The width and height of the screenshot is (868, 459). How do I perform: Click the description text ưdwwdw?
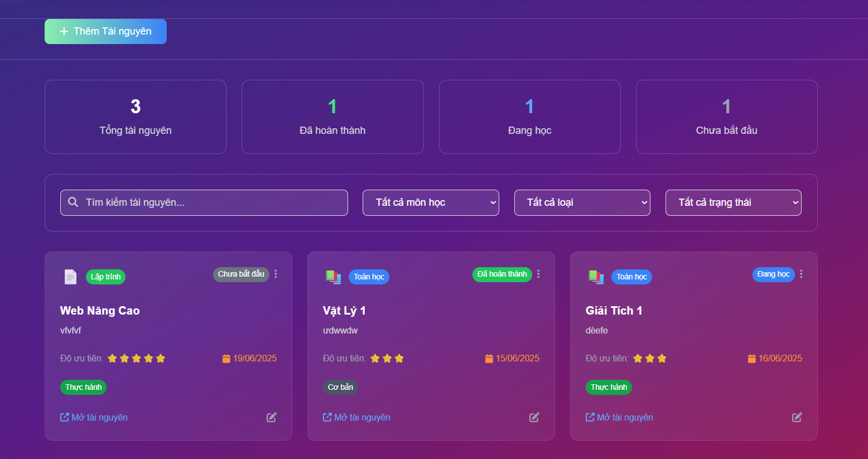pos(340,331)
